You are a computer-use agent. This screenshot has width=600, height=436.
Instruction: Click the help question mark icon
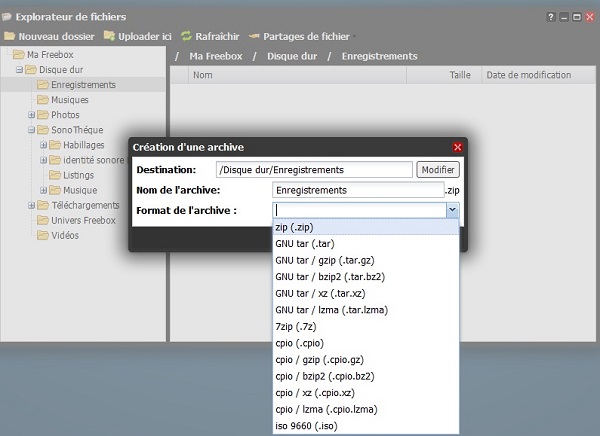click(x=550, y=17)
